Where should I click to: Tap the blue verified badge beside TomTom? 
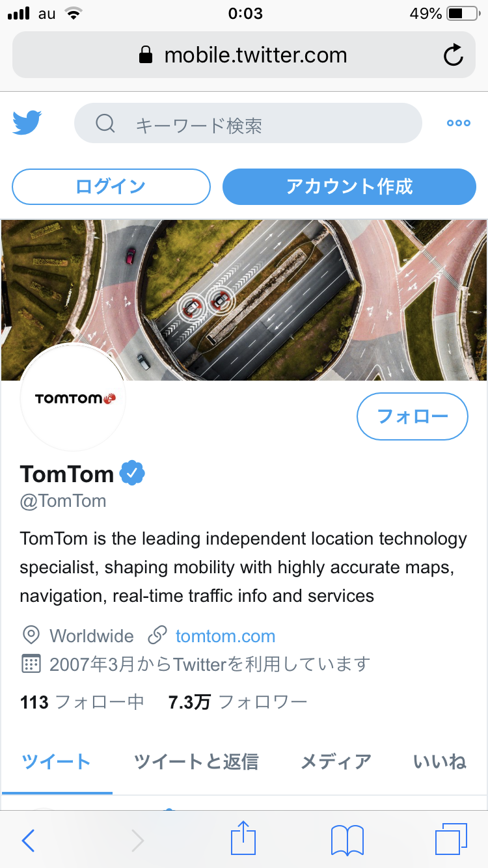pyautogui.click(x=133, y=474)
